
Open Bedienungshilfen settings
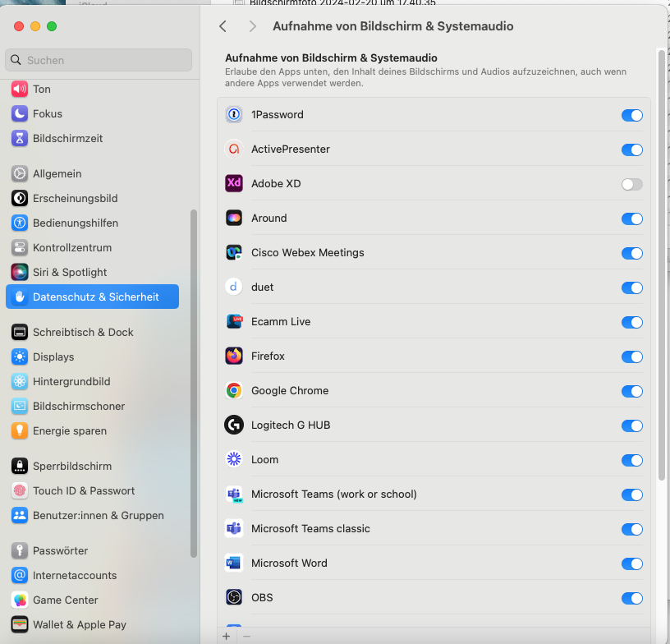tap(92, 223)
